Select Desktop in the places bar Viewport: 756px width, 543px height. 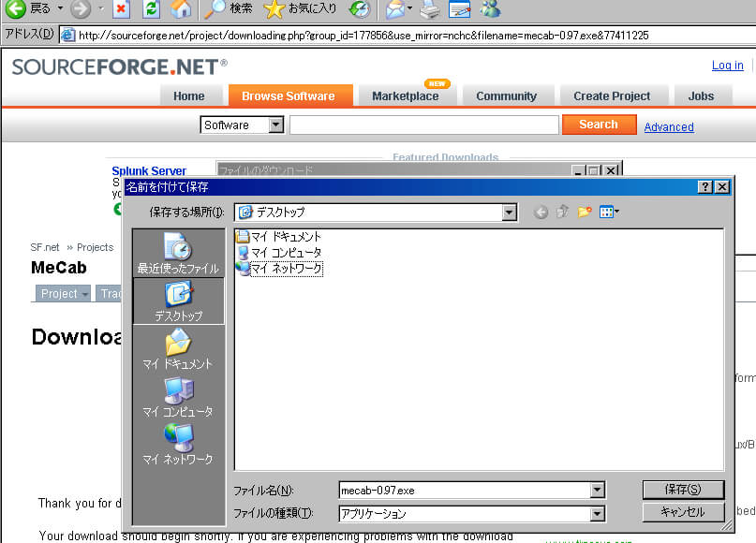(x=178, y=301)
